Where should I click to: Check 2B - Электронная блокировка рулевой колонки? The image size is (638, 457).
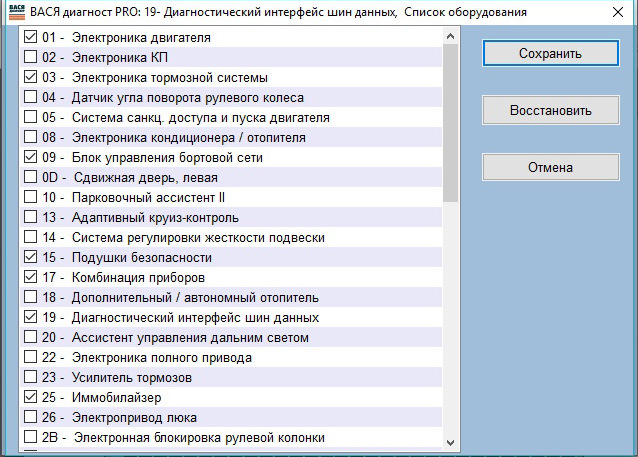31,437
